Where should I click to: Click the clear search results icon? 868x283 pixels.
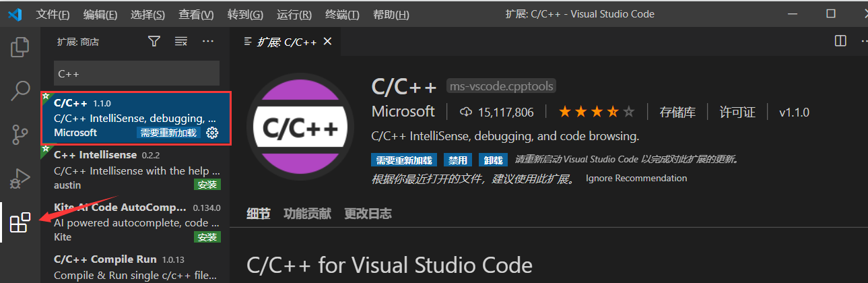point(180,42)
